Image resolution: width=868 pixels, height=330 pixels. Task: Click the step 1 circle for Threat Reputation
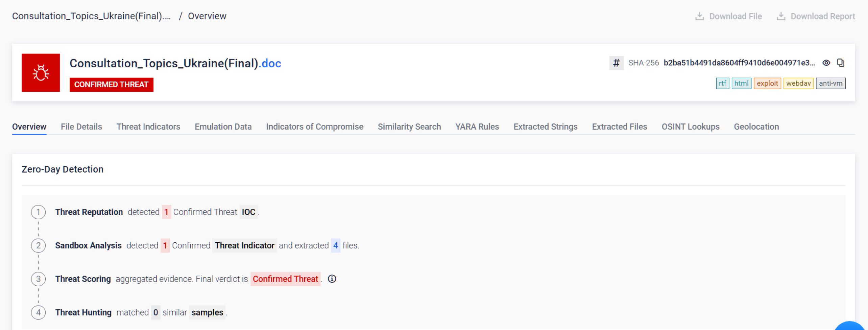pos(38,212)
